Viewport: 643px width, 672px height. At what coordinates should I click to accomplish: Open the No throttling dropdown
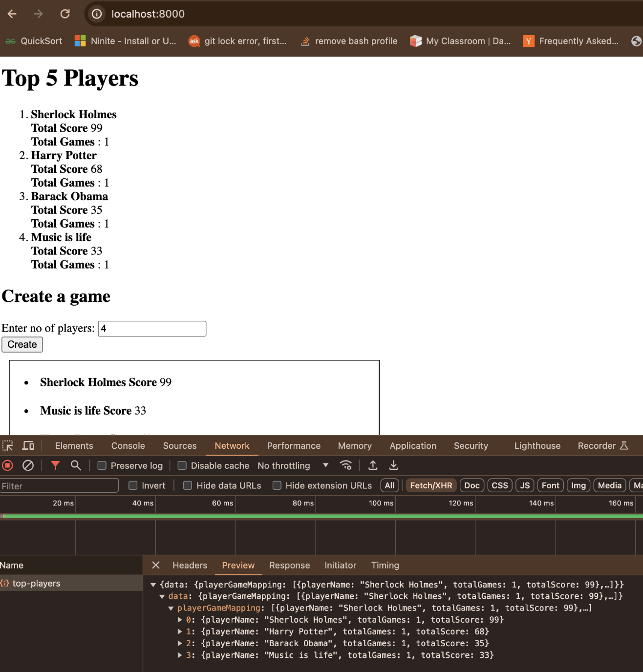pos(293,465)
